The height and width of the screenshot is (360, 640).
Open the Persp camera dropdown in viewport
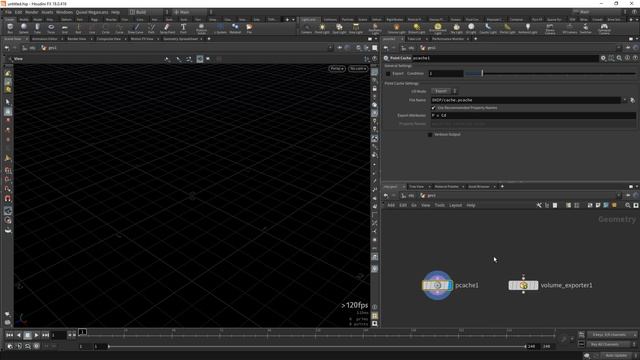click(x=337, y=69)
